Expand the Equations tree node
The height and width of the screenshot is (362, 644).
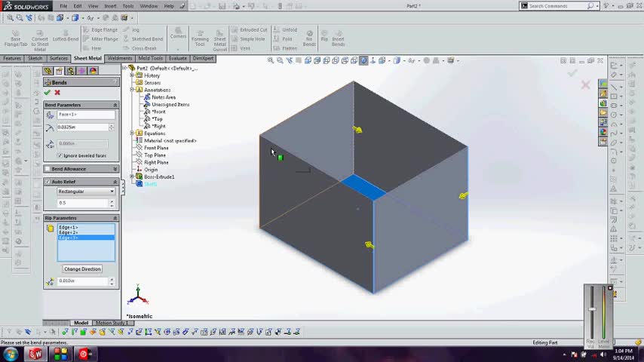pos(132,133)
